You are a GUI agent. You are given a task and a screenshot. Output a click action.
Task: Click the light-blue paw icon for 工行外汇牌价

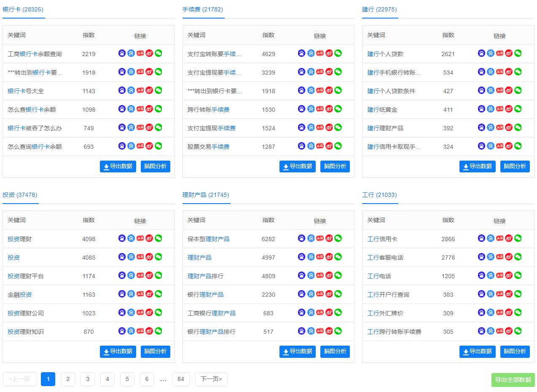491,312
